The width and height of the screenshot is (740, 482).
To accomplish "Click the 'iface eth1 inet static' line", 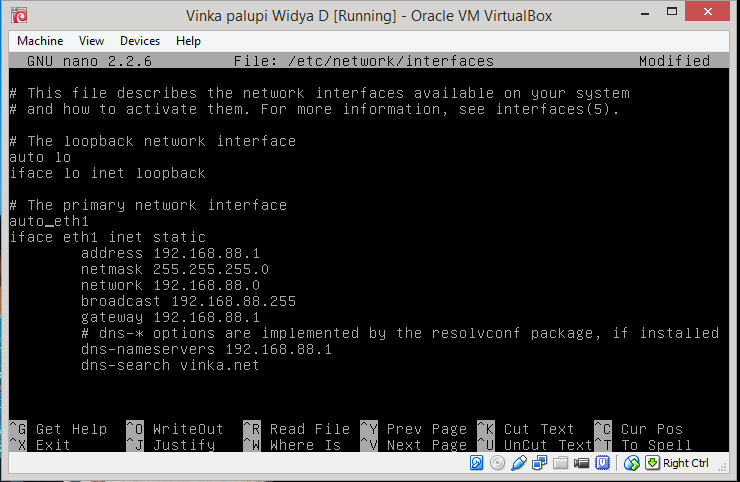I will pos(108,237).
